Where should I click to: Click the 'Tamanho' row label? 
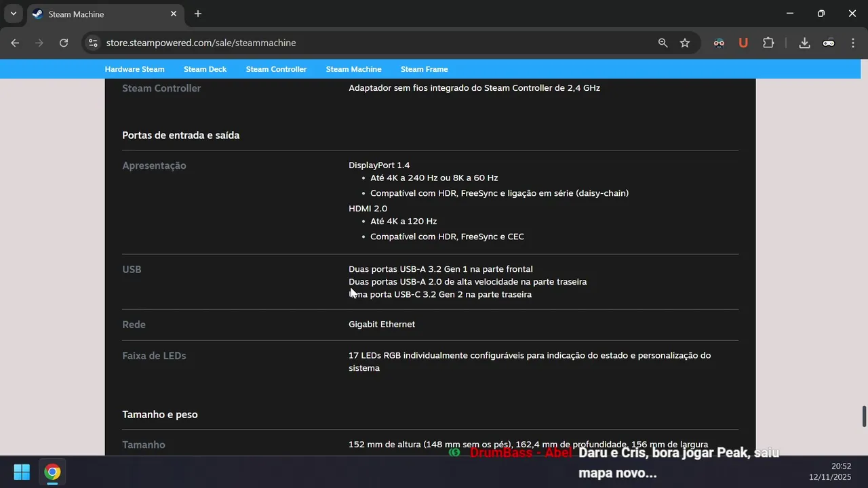(x=144, y=445)
